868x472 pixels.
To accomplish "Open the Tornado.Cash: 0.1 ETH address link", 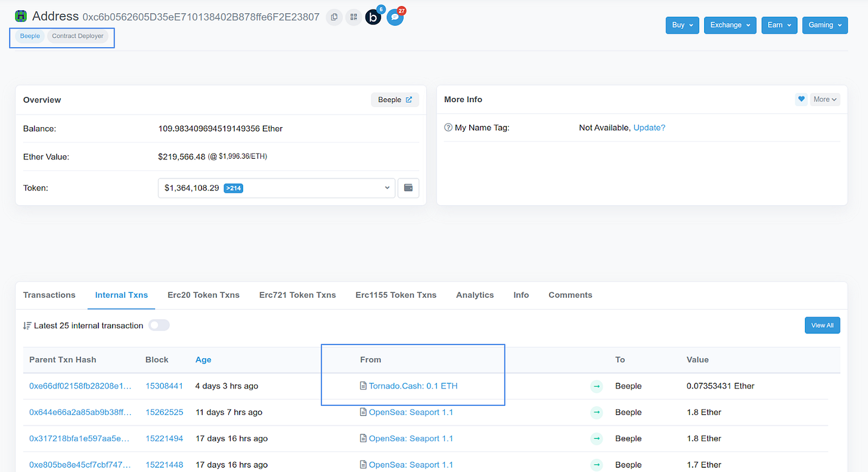I will pyautogui.click(x=413, y=386).
